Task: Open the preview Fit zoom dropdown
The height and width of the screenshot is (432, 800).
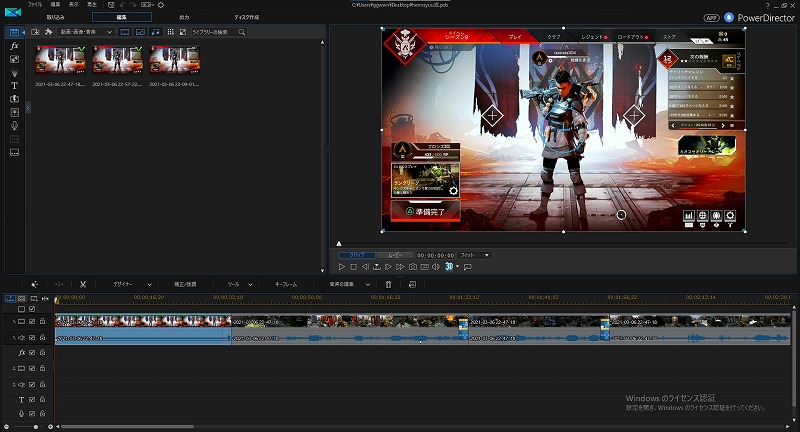Action: [475, 255]
